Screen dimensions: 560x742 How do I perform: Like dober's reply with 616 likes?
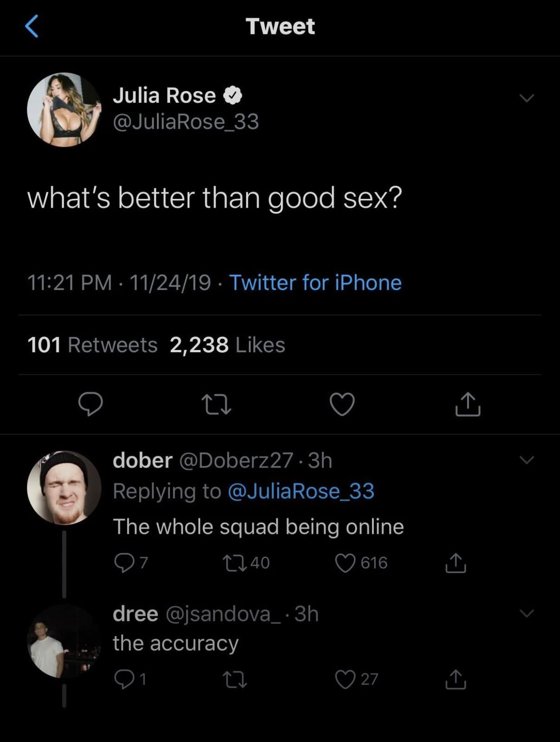pyautogui.click(x=345, y=563)
